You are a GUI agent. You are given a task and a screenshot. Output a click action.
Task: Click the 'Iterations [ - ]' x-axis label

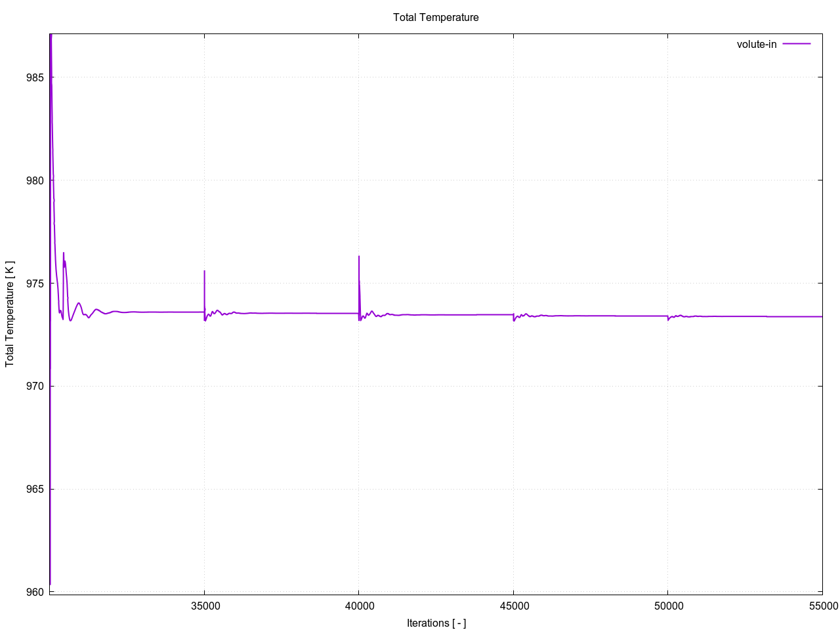tap(436, 623)
